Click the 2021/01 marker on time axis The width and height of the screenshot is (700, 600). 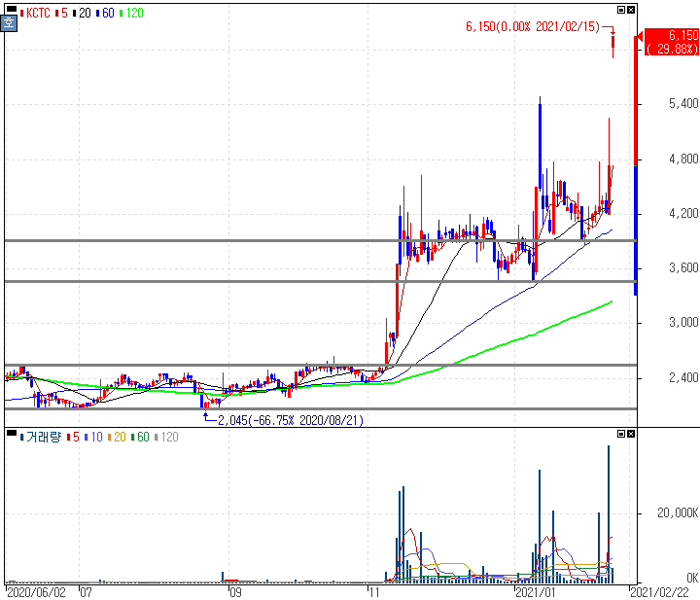pyautogui.click(x=536, y=592)
